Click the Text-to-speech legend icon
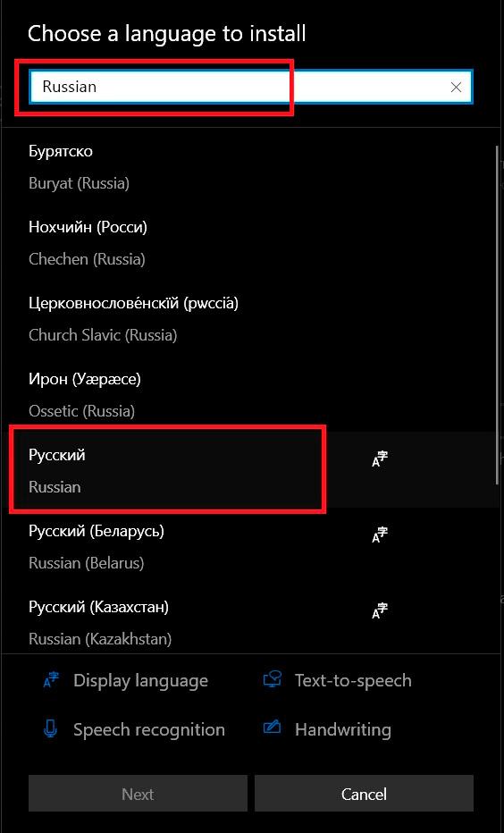This screenshot has height=833, width=504. pos(272,680)
